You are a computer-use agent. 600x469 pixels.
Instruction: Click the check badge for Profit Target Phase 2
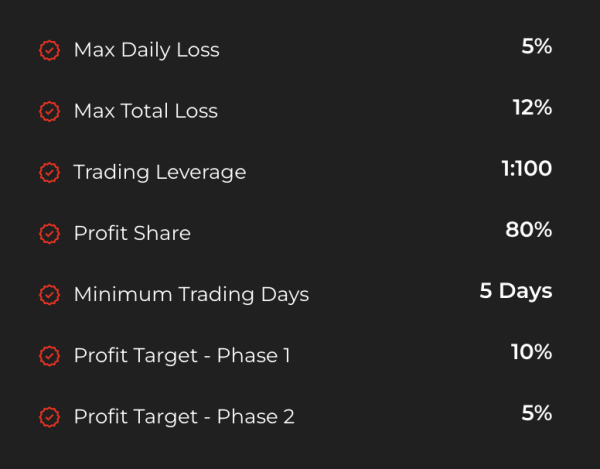click(49, 417)
